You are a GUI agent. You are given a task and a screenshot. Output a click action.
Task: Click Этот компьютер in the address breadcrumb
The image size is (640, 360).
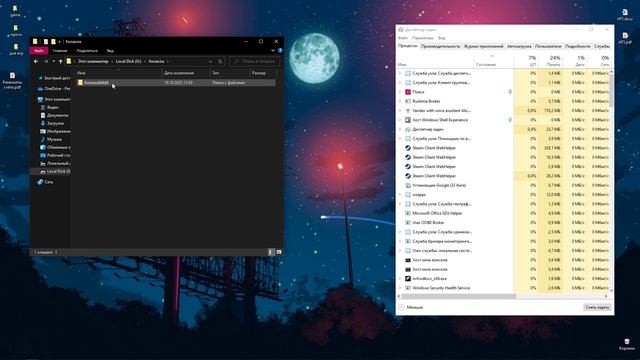93,62
